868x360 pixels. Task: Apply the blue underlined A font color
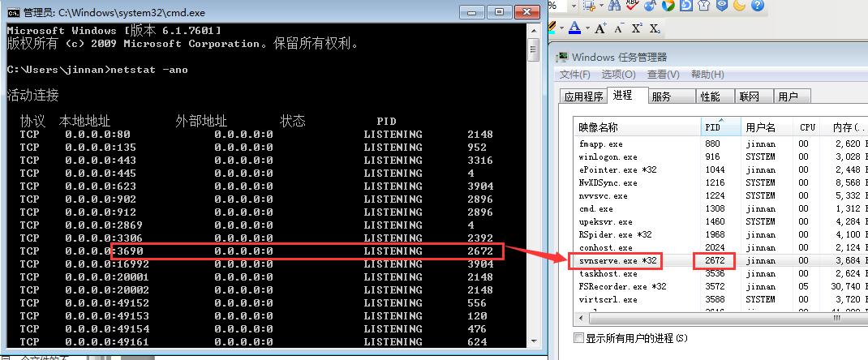tap(574, 28)
